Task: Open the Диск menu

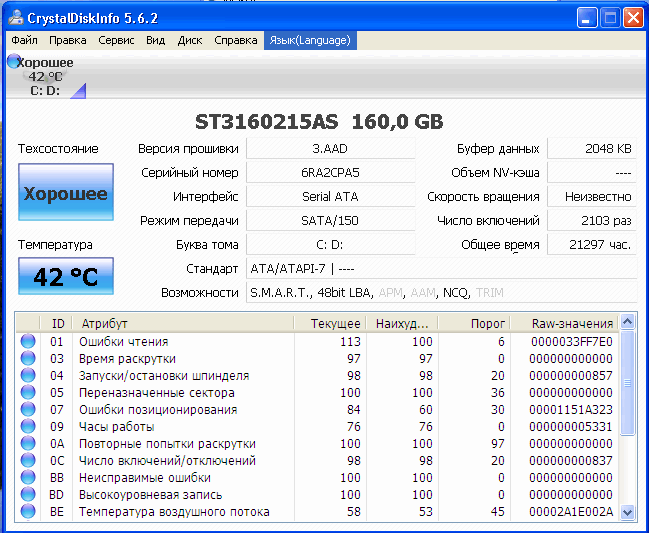Action: [190, 41]
